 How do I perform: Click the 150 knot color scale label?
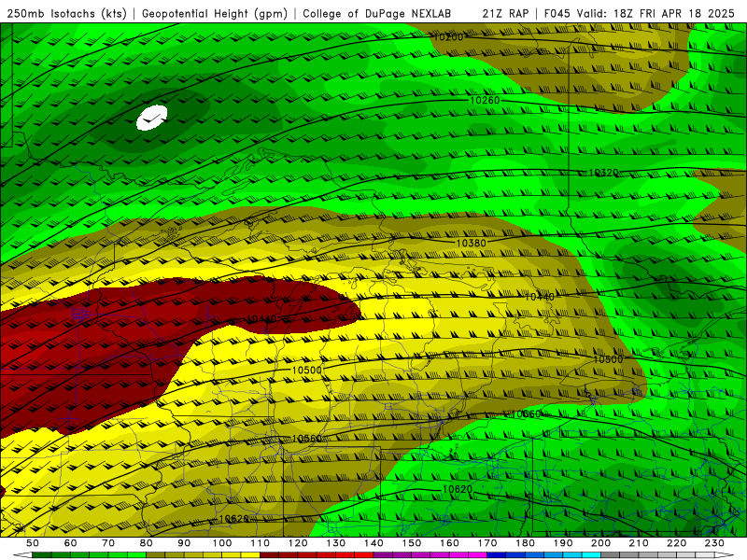[x=411, y=543]
